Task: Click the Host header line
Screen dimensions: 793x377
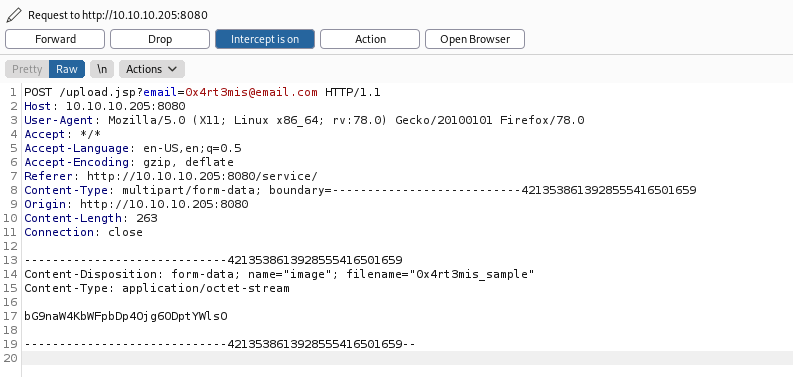Action: (105, 106)
